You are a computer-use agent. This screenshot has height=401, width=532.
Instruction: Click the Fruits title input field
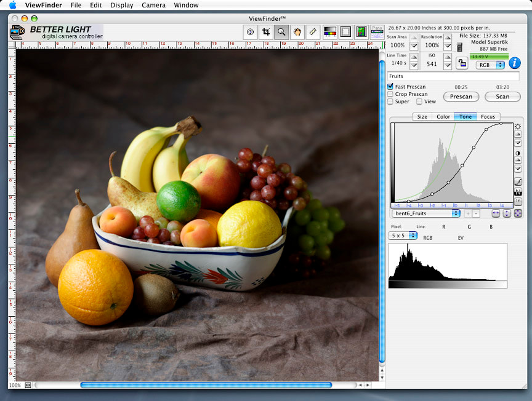click(x=453, y=76)
